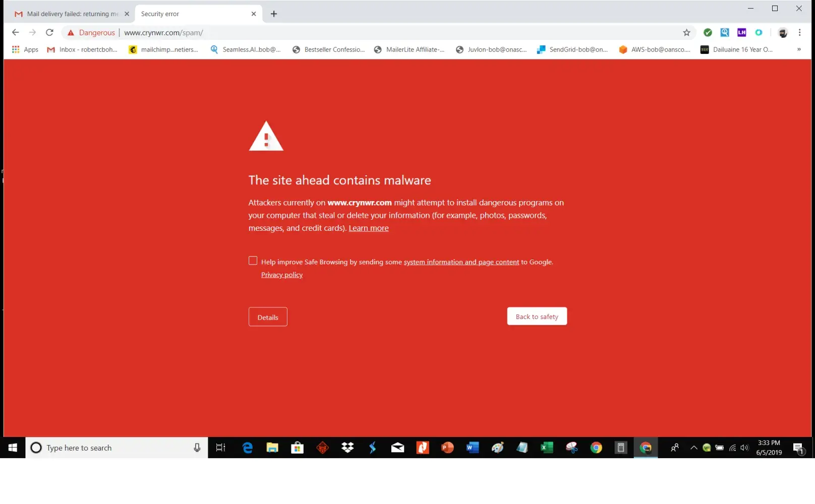
Task: Show hidden system tray icons
Action: [694, 448]
